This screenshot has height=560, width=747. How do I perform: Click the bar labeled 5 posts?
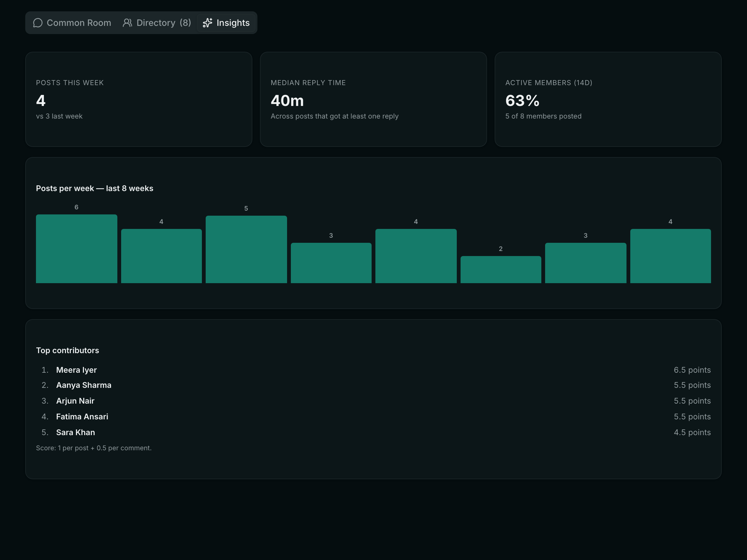point(246,249)
